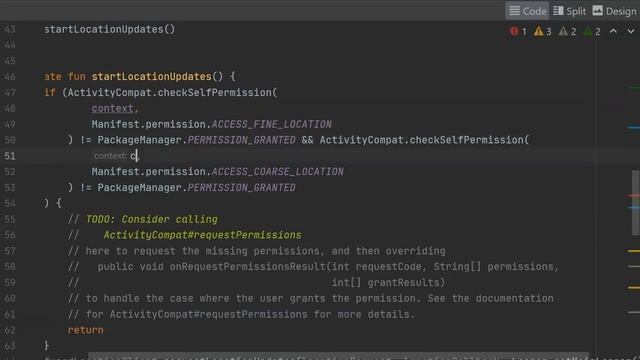Switch to Design view mode
640x360 pixels.
click(614, 11)
